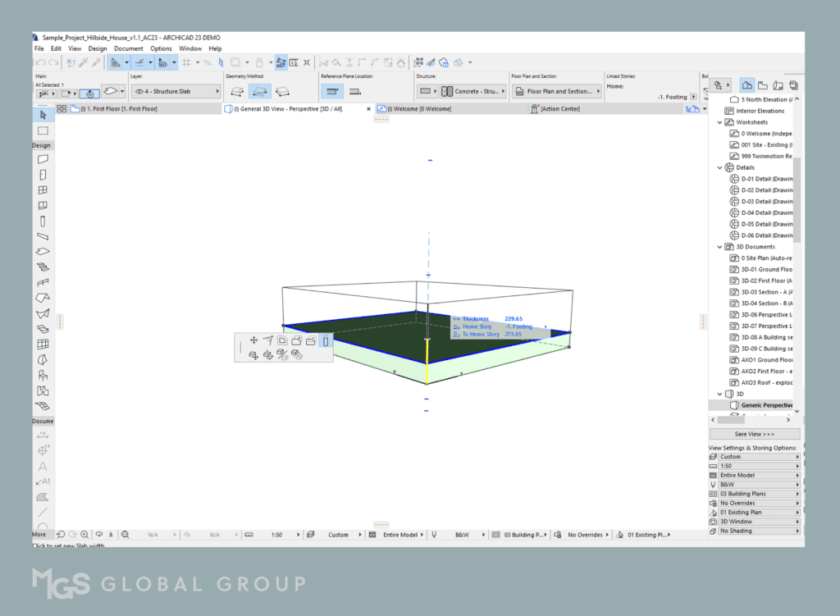The width and height of the screenshot is (840, 616).
Task: Click More at bottom of the toolbox
Action: (39, 534)
